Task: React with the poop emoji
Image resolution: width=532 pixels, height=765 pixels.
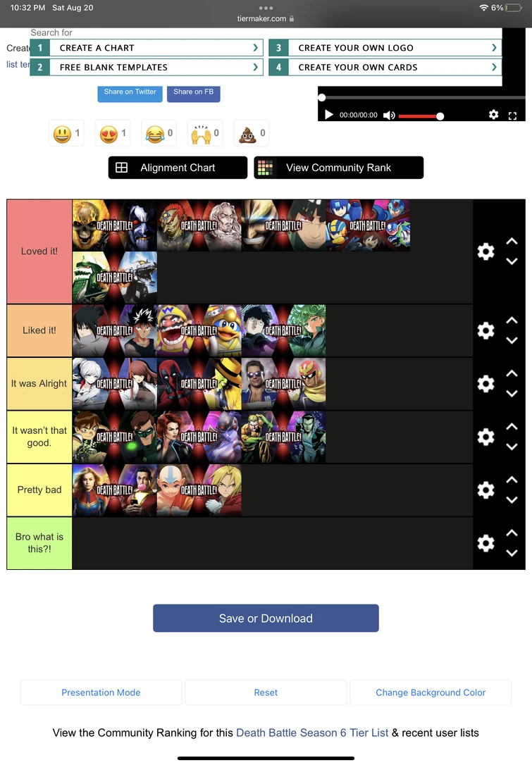Action: tap(250, 132)
